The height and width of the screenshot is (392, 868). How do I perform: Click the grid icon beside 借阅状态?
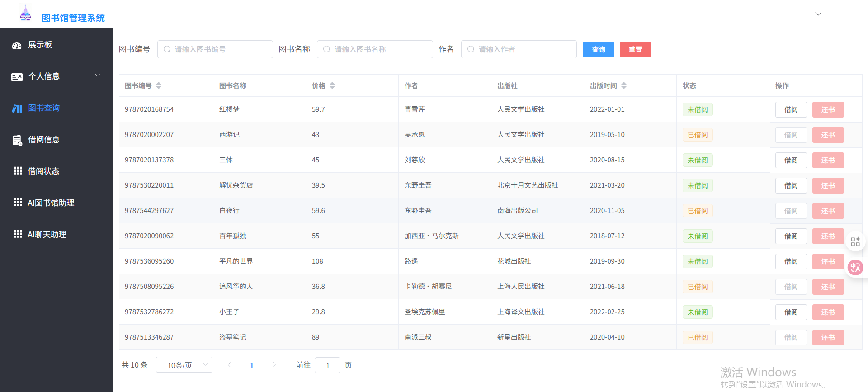coord(18,171)
